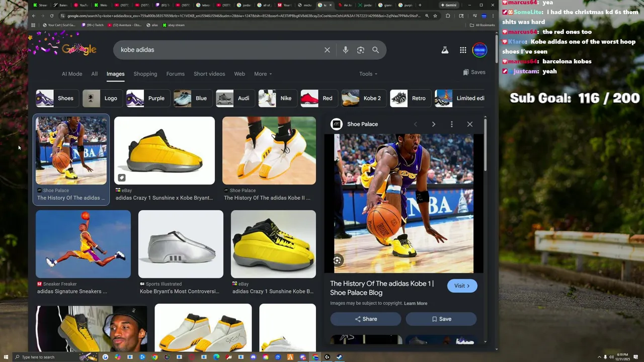Screen dimensions: 644x362
Task: Search inside image with Lens icon
Action: [338, 260]
